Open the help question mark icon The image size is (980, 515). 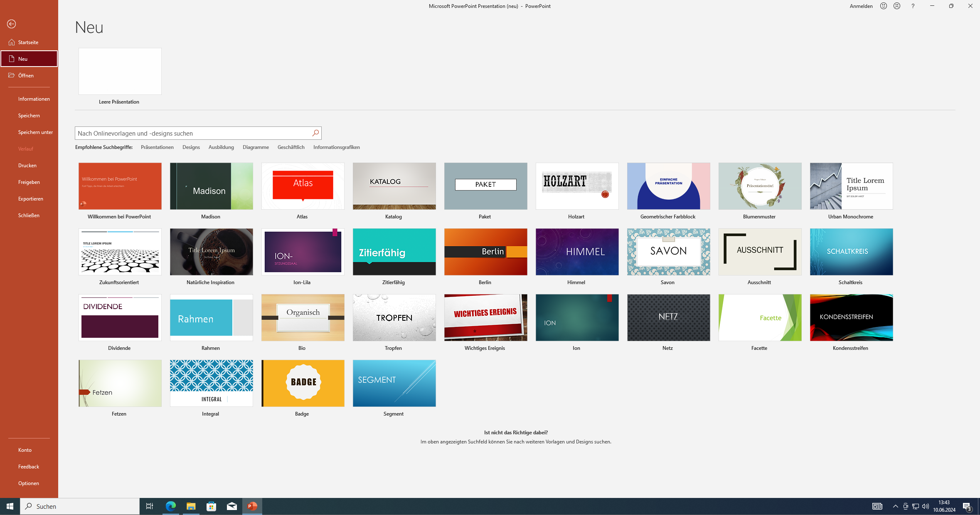913,6
